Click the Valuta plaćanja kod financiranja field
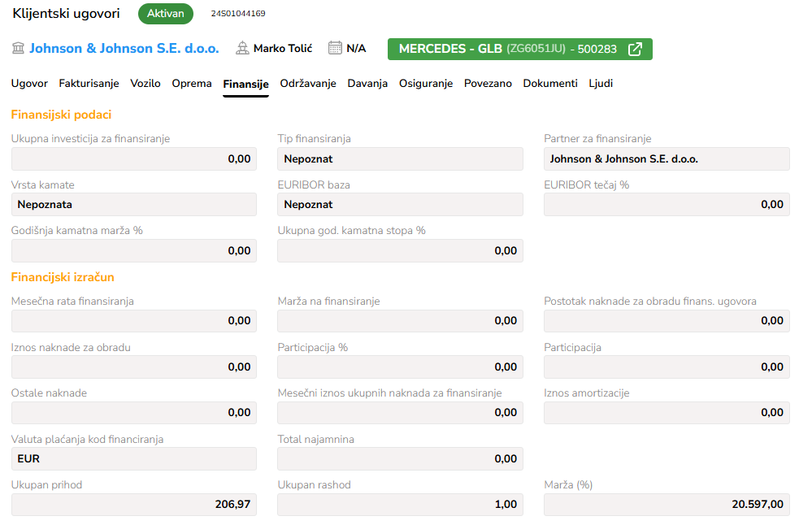Viewport: 812px width, 525px height. [134, 459]
